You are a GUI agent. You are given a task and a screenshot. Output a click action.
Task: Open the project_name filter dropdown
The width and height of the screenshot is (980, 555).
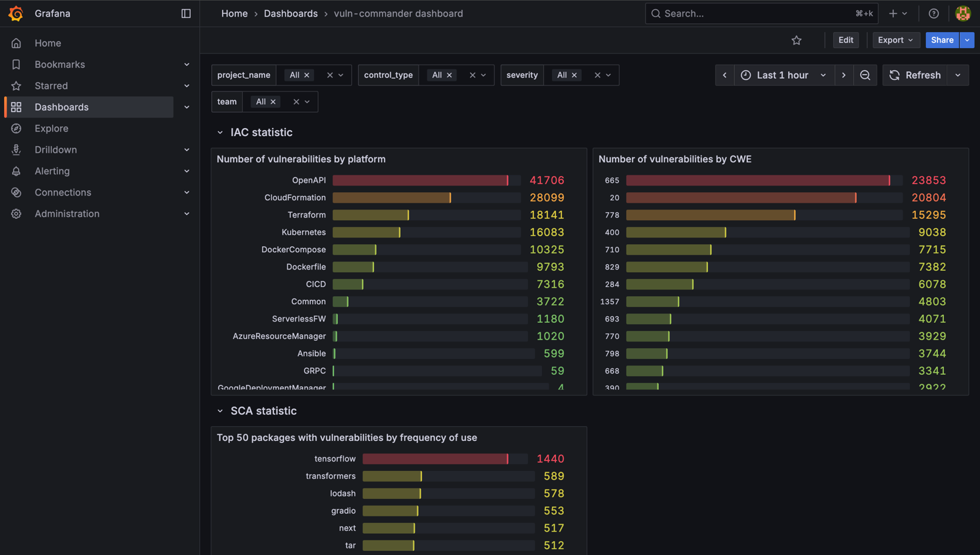point(341,75)
